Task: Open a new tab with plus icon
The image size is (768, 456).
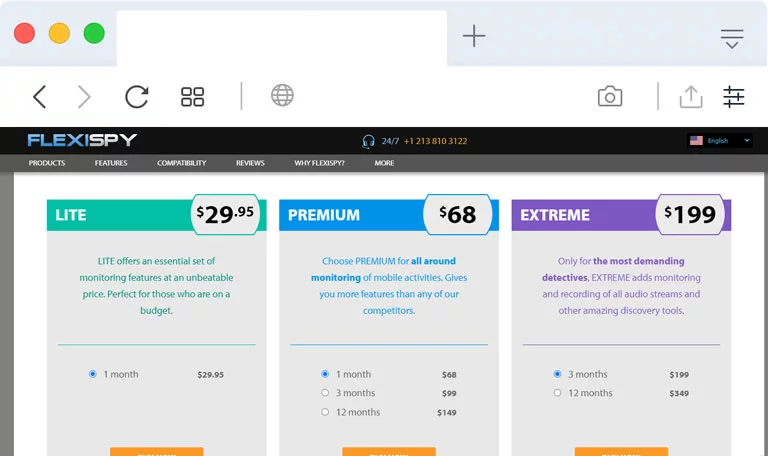Action: [x=474, y=36]
